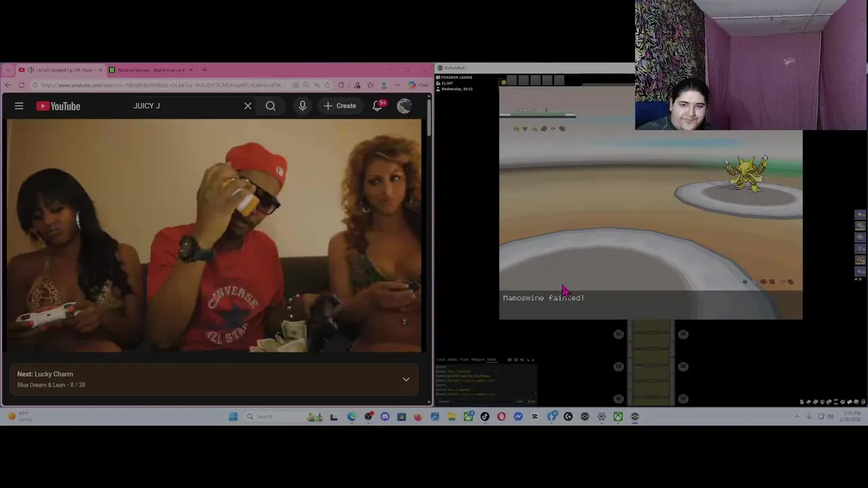Close the Geeked Up Off Them tab

100,70
